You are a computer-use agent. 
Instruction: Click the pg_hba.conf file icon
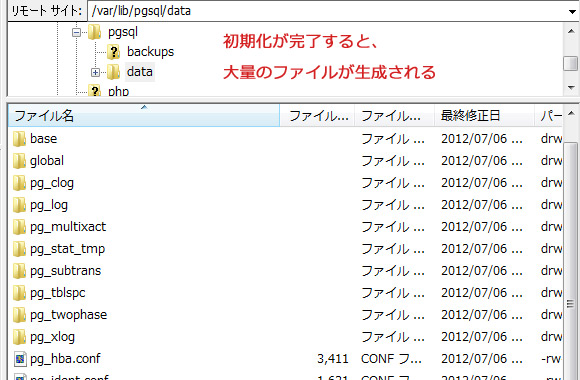point(20,359)
